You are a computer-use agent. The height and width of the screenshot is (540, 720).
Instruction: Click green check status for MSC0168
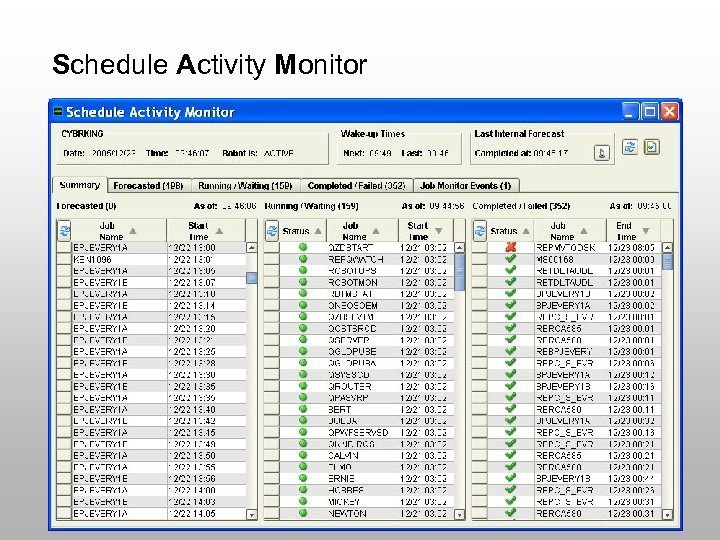tap(510, 259)
